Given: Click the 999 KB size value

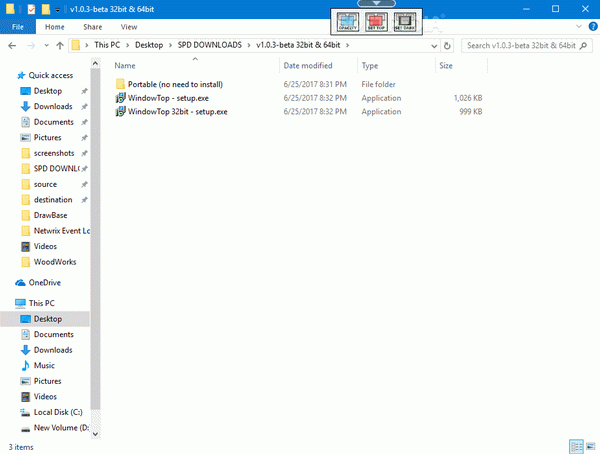Looking at the screenshot, I should tap(471, 112).
